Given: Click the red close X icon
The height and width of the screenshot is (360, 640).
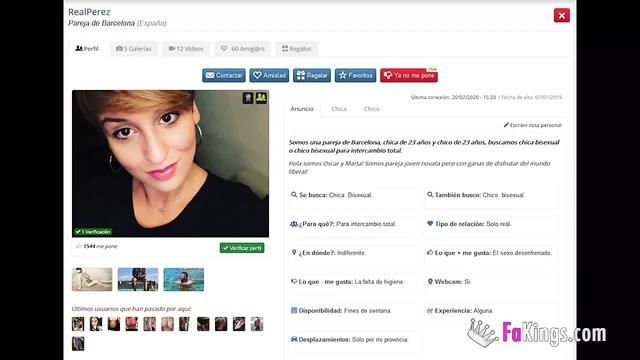Looking at the screenshot, I should pyautogui.click(x=562, y=16).
